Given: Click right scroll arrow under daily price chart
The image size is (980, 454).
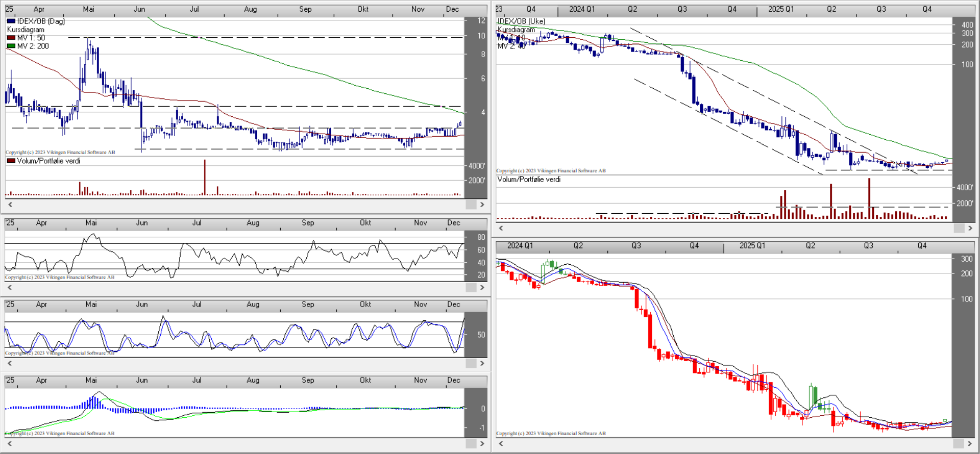Looking at the screenshot, I should 482,205.
